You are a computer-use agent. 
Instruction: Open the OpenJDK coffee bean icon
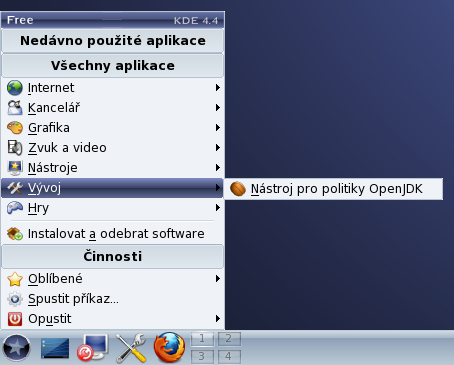[238, 189]
